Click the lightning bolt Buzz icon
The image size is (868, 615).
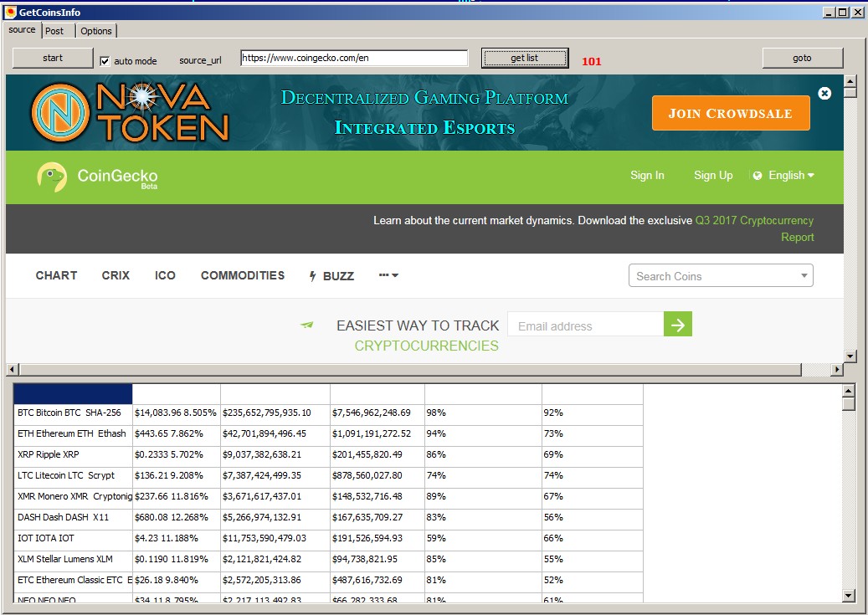(x=313, y=275)
